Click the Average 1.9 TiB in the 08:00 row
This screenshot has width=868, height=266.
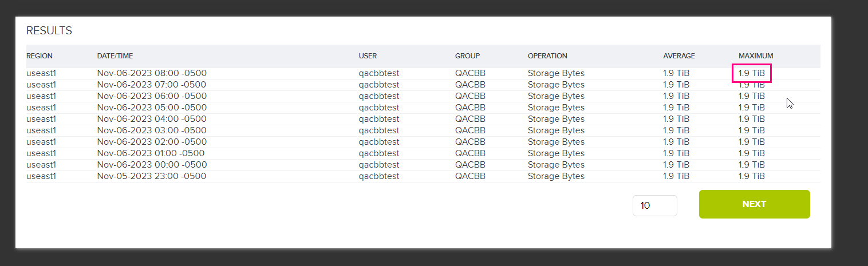(676, 73)
